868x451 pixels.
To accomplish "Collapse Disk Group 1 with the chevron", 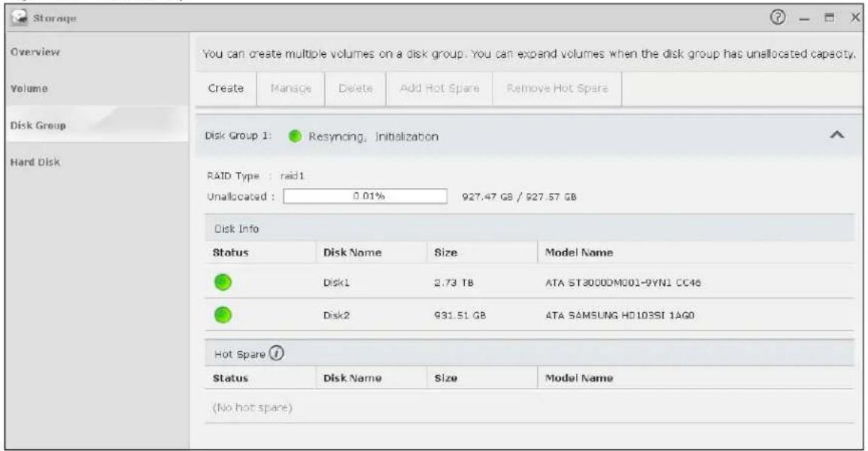I will click(837, 135).
